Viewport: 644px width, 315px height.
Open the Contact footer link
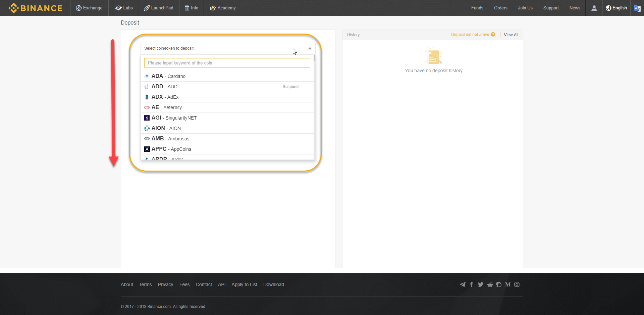(x=204, y=284)
